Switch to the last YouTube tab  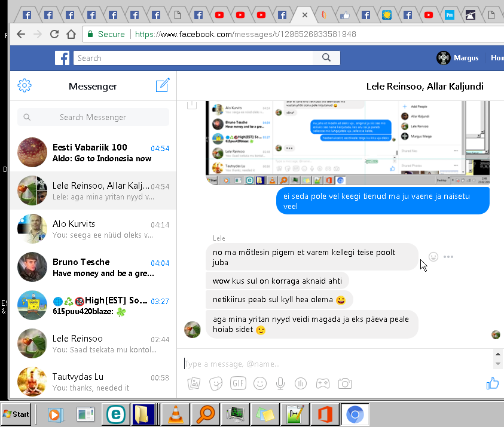tap(428, 15)
